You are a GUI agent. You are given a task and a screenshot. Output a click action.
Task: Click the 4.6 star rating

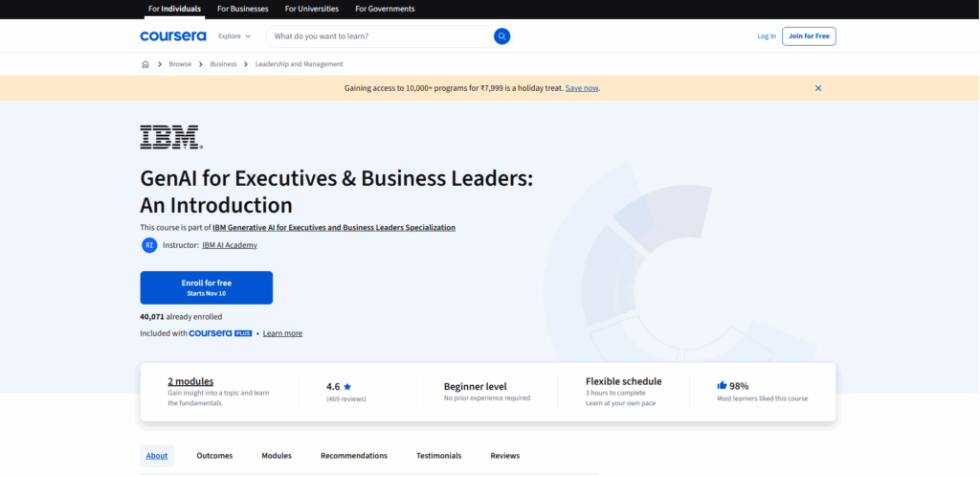pyautogui.click(x=339, y=387)
